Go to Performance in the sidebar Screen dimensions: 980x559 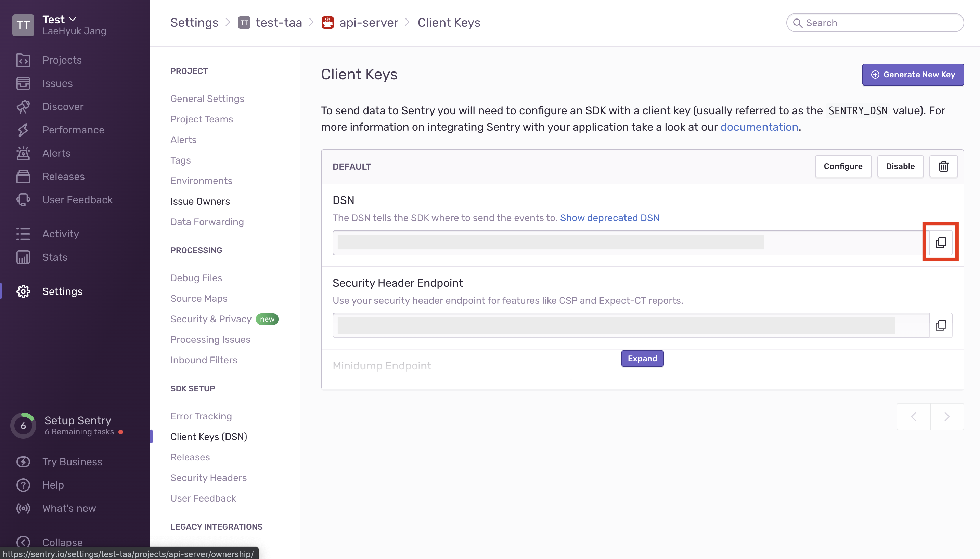coord(73,130)
